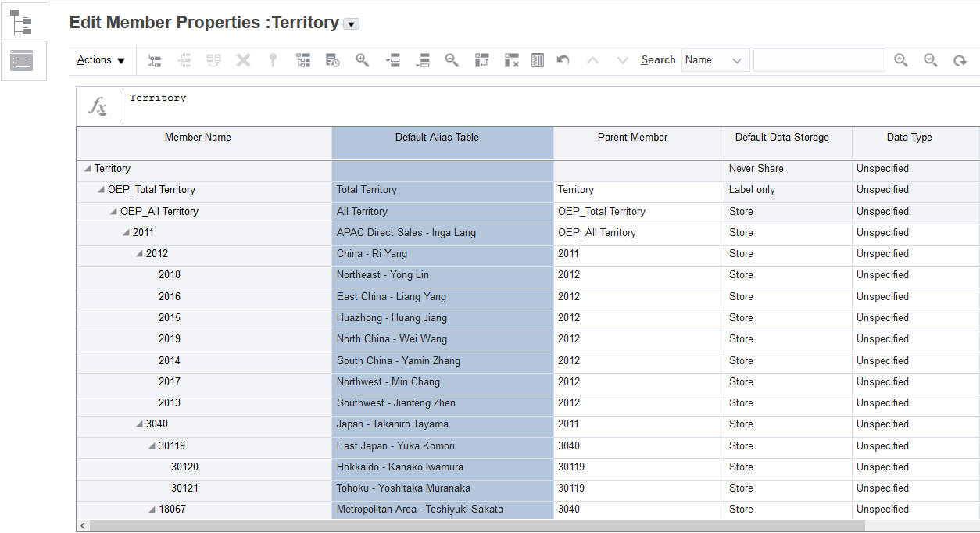Click the key-shaped toolbar icon

tap(273, 60)
